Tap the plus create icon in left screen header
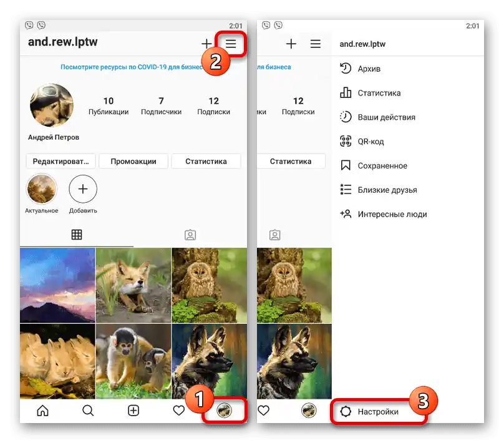The image size is (504, 443). pos(206,44)
